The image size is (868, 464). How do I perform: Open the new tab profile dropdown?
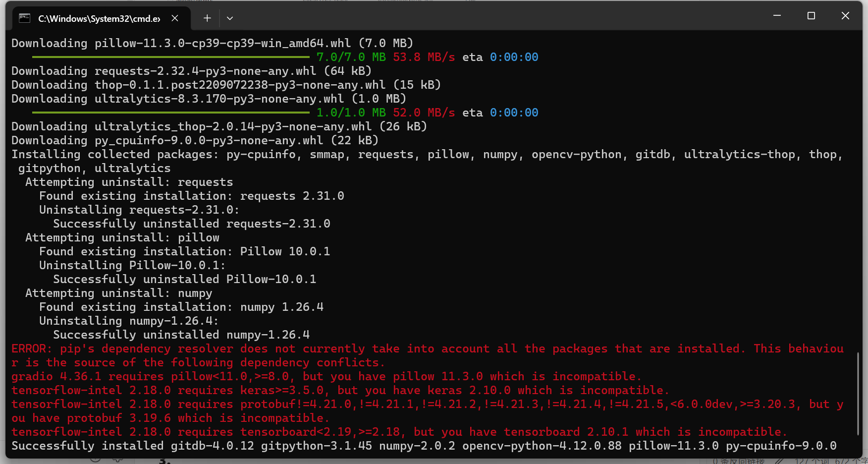[230, 18]
